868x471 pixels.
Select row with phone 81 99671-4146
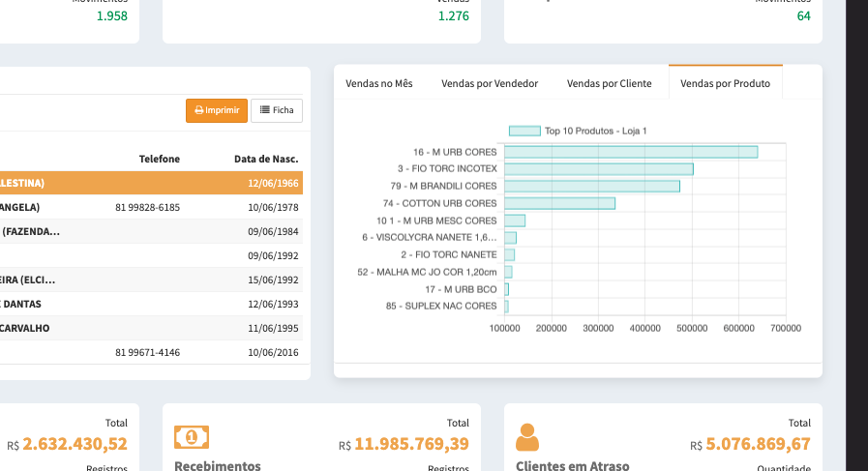(147, 352)
